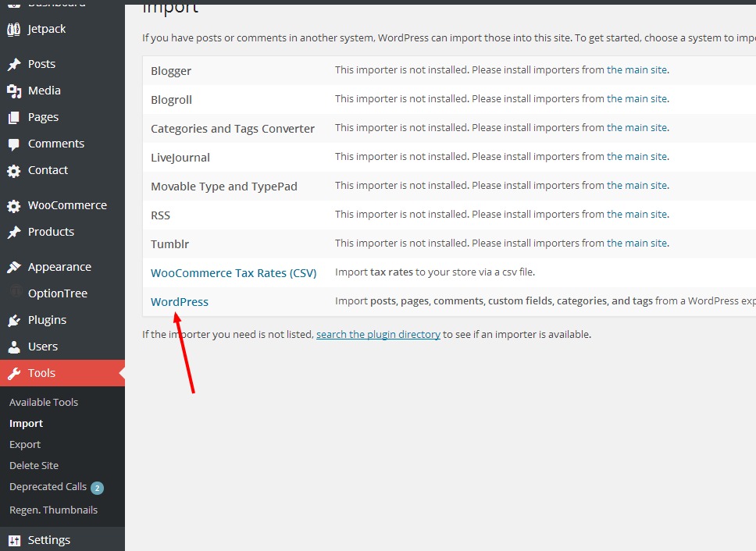Open the Products menu
The width and height of the screenshot is (756, 551).
pos(51,232)
